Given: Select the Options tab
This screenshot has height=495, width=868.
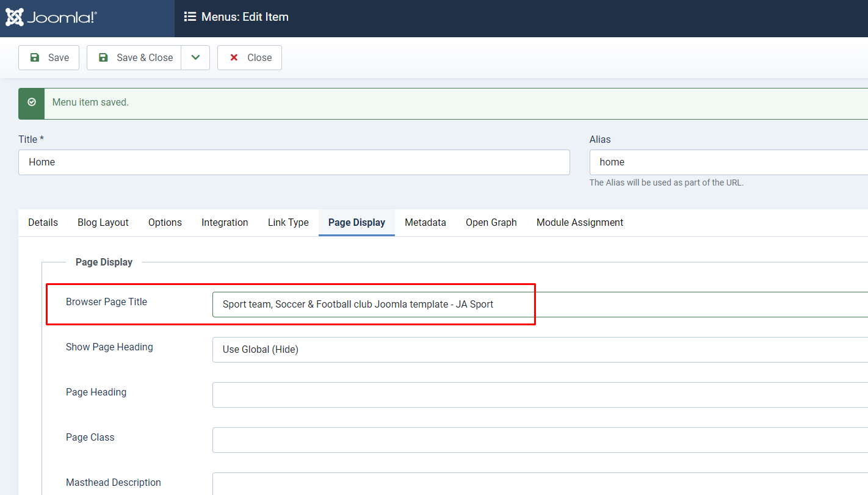Looking at the screenshot, I should coord(165,223).
